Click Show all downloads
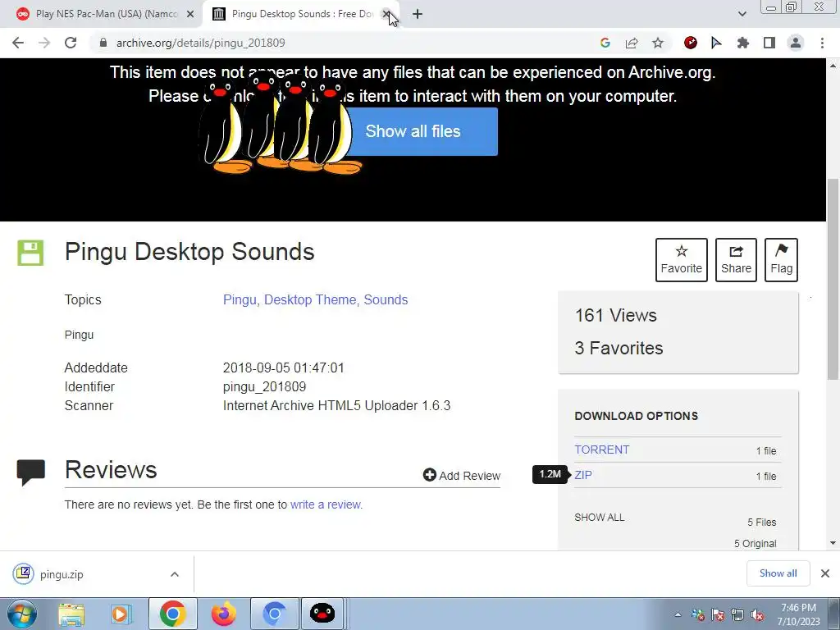This screenshot has width=840, height=630. 778,573
